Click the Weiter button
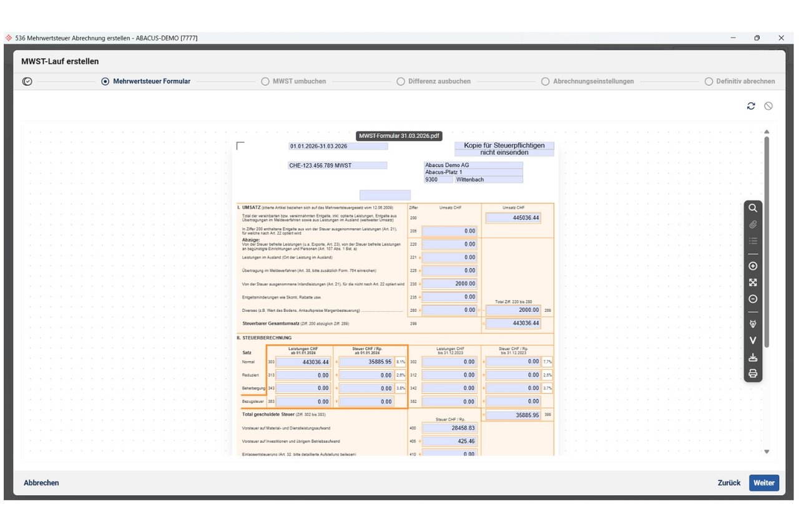799x532 pixels. click(764, 483)
